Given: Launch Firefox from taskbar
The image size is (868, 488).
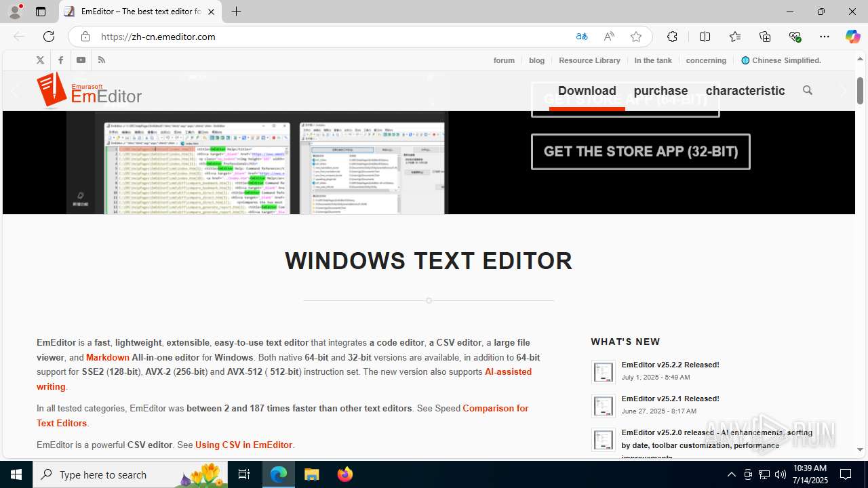Looking at the screenshot, I should pyautogui.click(x=345, y=474).
